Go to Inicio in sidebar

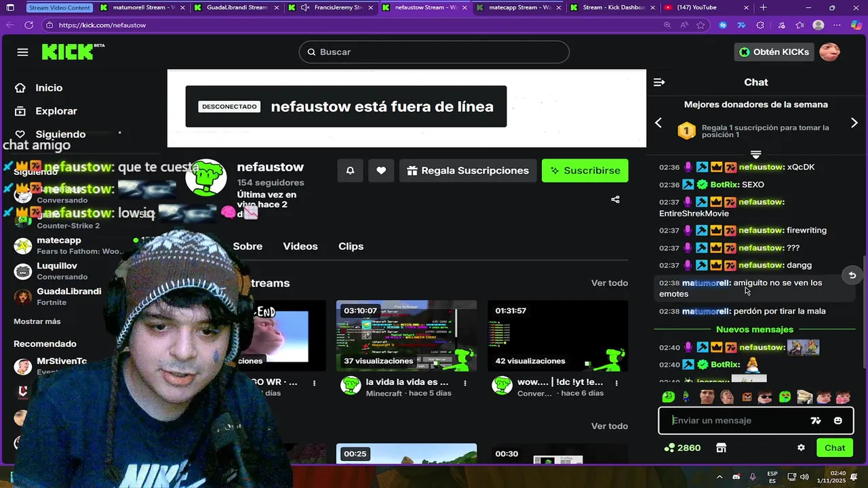click(49, 88)
